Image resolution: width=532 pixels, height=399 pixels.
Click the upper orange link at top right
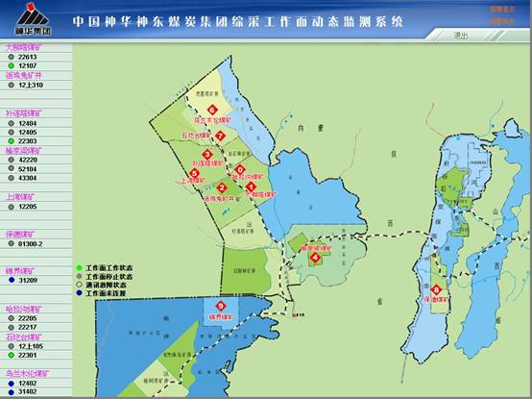(502, 10)
